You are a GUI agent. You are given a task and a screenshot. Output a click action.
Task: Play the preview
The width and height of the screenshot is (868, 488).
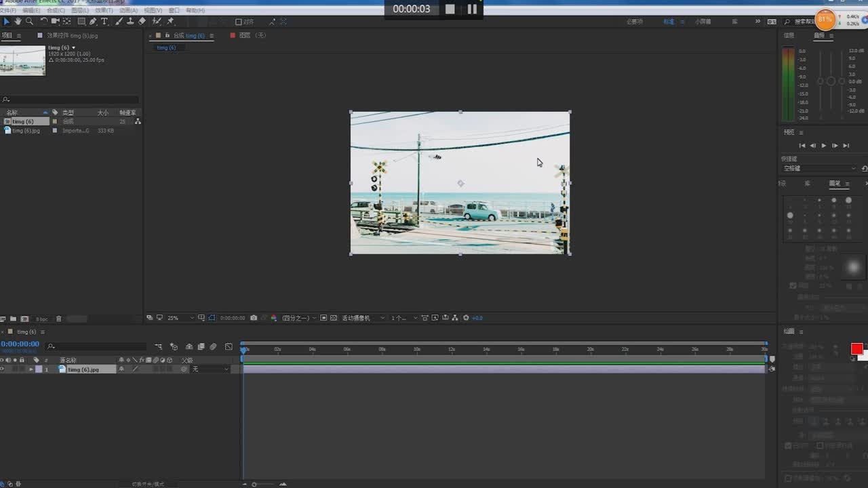tap(824, 146)
